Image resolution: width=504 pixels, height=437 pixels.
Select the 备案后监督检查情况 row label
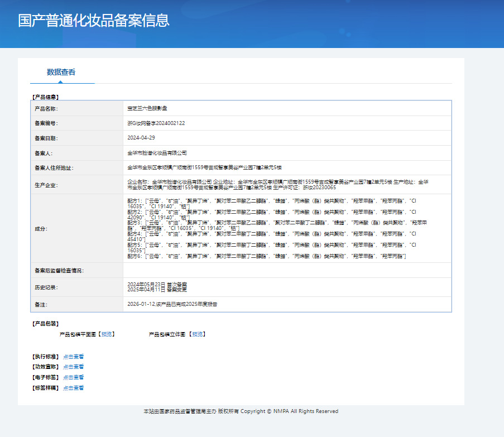[x=59, y=271]
